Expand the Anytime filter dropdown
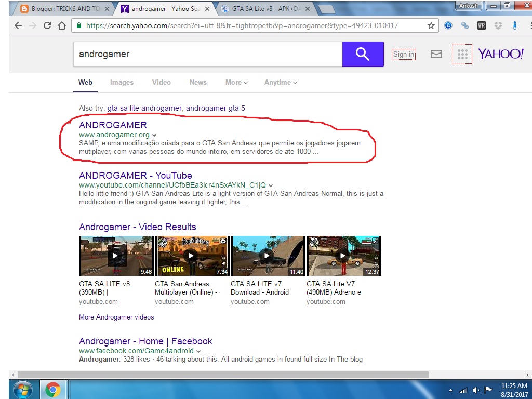Screen dimensions: 532x399 (x=281, y=83)
